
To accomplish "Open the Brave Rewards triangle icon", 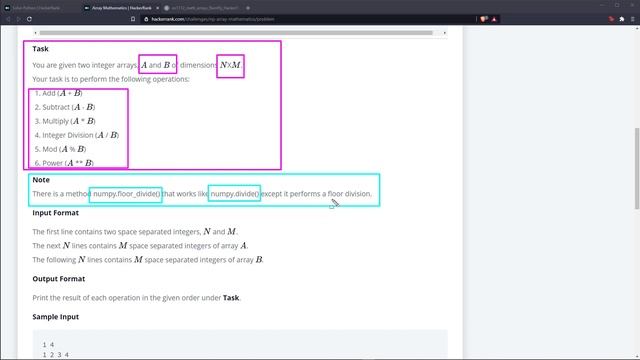I will pos(494,19).
